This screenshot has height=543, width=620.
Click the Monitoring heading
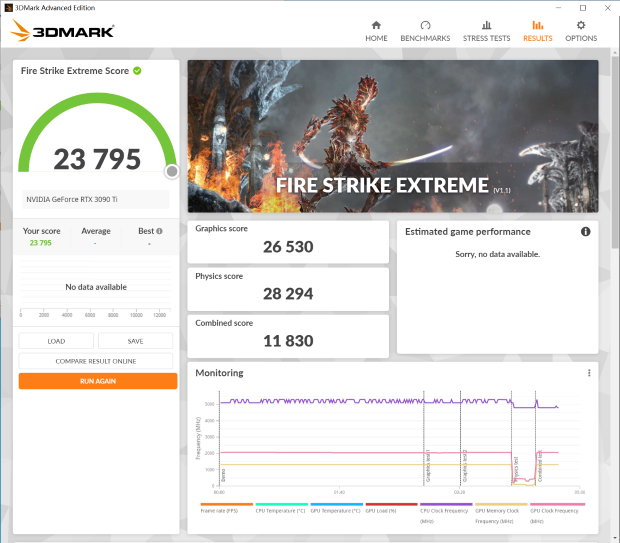(x=219, y=373)
